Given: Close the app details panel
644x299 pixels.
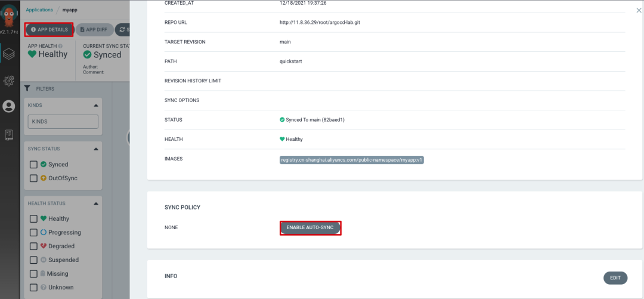Looking at the screenshot, I should click(x=639, y=10).
